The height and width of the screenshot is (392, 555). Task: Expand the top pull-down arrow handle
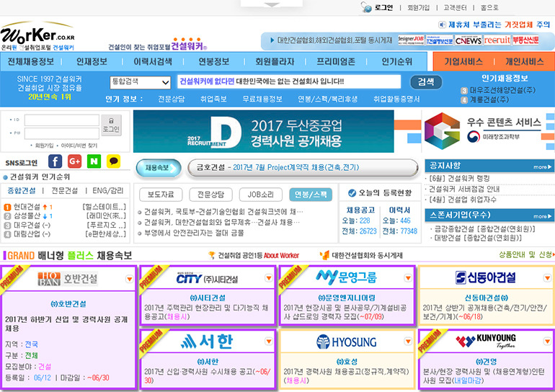[x=272, y=4]
